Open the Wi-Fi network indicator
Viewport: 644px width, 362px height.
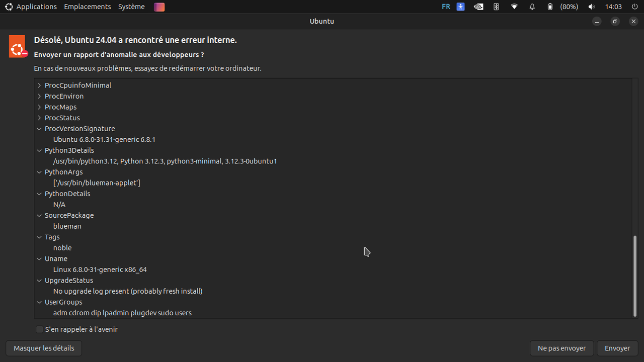pyautogui.click(x=514, y=7)
